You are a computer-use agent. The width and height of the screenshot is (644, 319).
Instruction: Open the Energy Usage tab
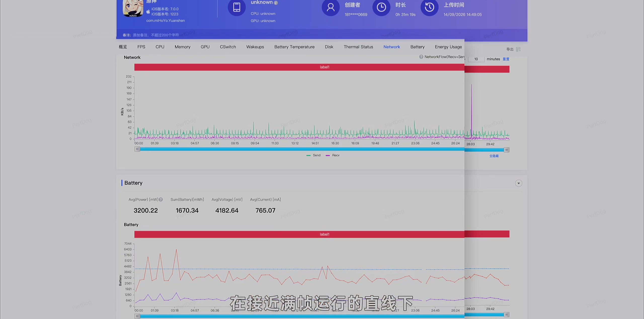(x=448, y=47)
